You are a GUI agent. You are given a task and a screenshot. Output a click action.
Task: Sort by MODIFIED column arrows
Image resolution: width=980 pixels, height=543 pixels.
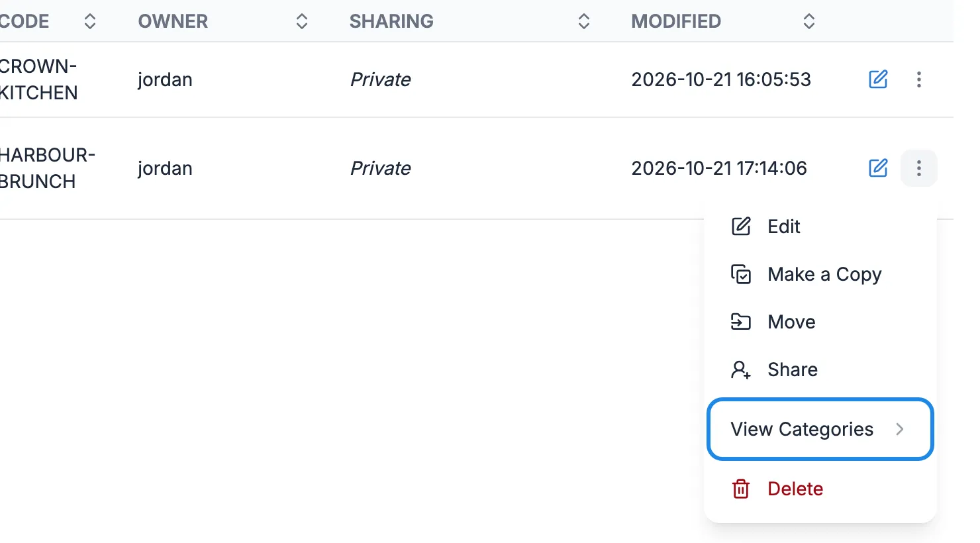(809, 21)
